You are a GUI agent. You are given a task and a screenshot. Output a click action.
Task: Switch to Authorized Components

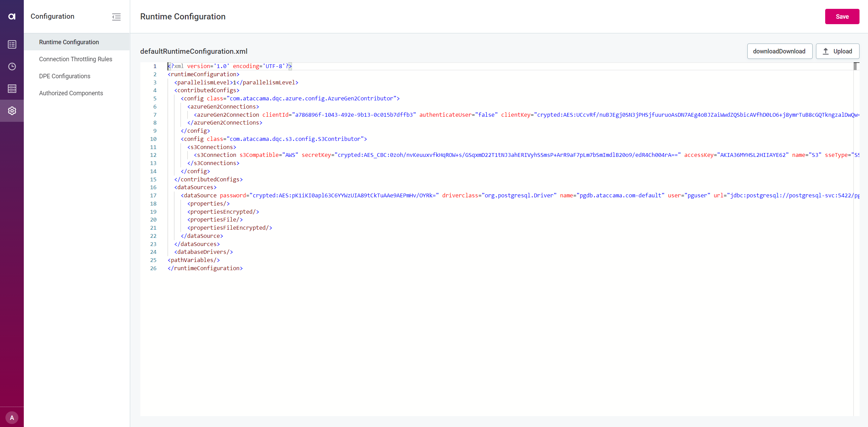tap(71, 93)
